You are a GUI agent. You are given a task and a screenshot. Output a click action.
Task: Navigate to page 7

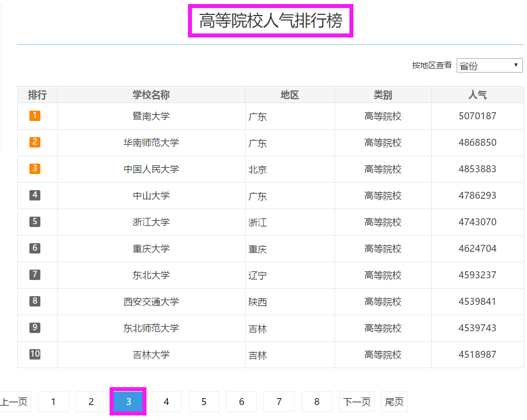coord(278,402)
